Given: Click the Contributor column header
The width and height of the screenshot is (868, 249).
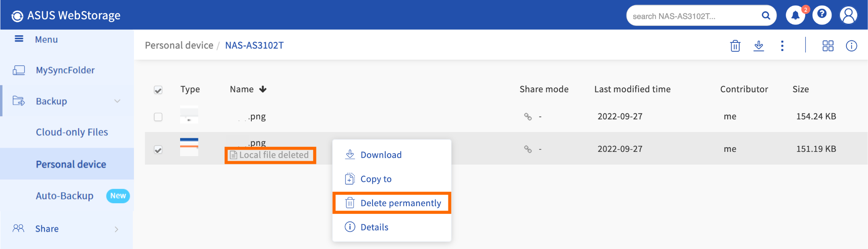Looking at the screenshot, I should pyautogui.click(x=744, y=89).
